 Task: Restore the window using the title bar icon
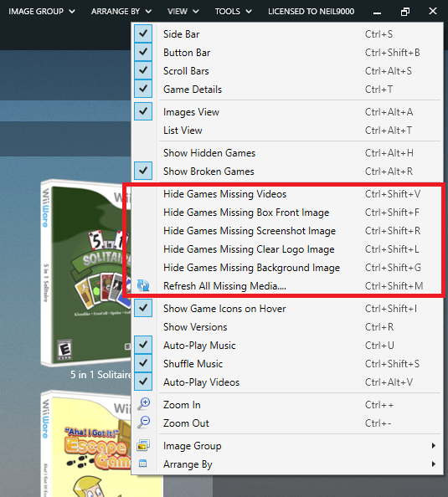point(404,12)
